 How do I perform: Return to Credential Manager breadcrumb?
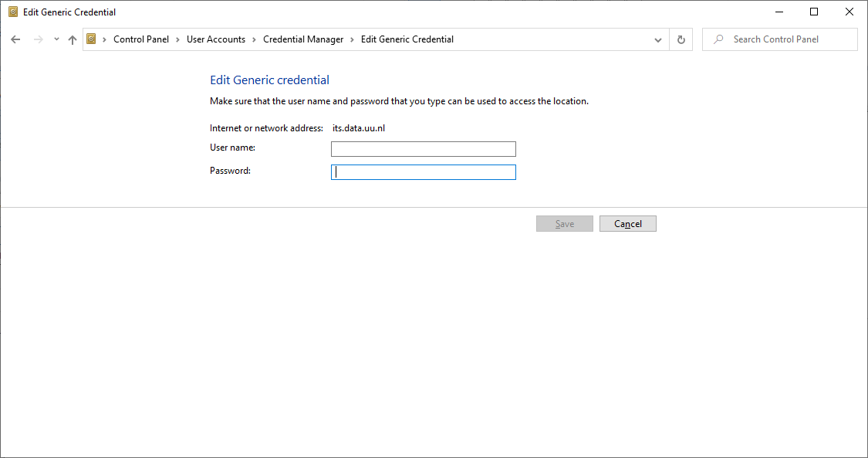[302, 39]
